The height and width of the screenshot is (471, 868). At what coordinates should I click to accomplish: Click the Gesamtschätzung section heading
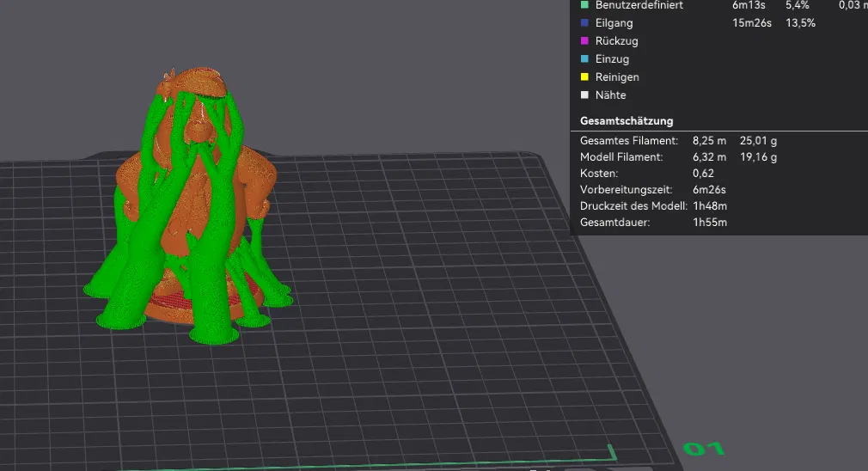pos(627,120)
